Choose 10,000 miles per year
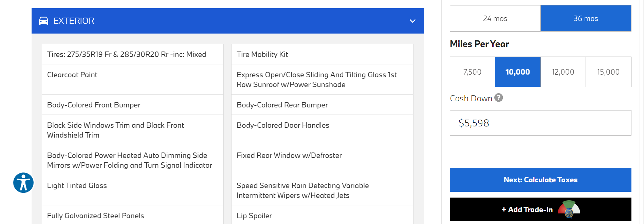 tap(517, 72)
